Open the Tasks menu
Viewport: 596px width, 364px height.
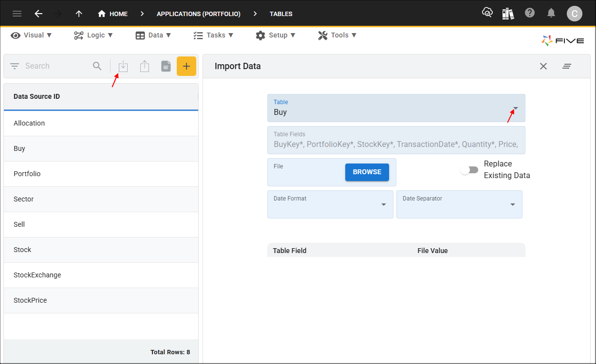pos(213,35)
